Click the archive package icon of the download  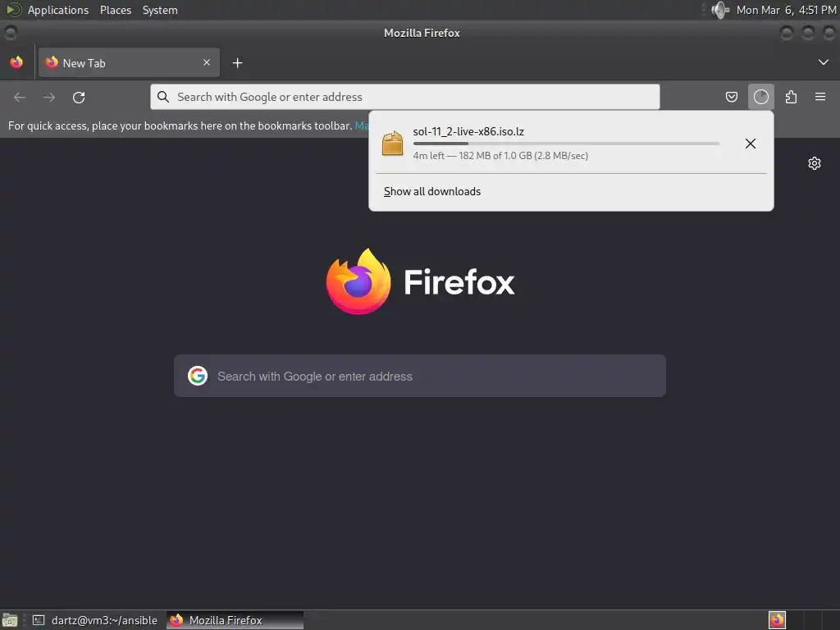[x=392, y=143]
